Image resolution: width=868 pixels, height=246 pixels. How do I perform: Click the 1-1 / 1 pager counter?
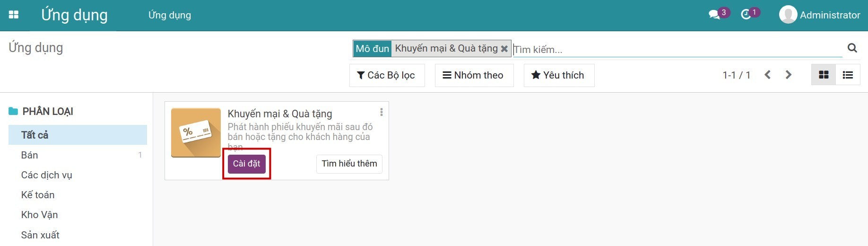(x=736, y=75)
